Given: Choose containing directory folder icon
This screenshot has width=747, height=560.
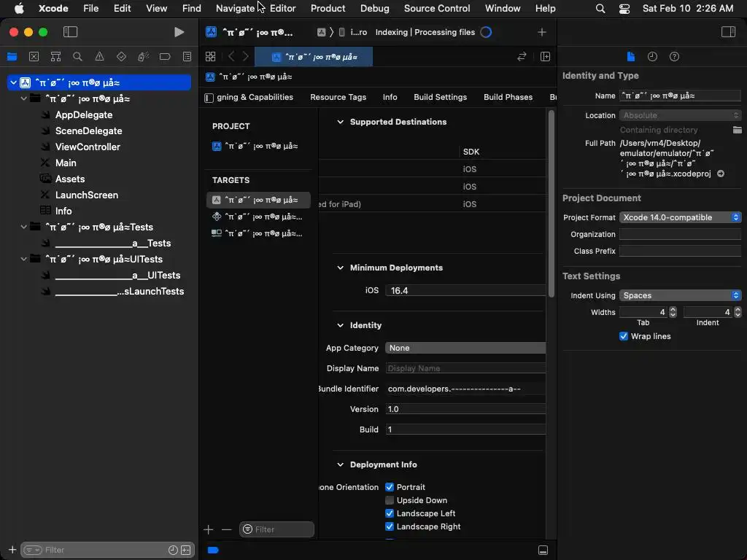Looking at the screenshot, I should [x=737, y=130].
